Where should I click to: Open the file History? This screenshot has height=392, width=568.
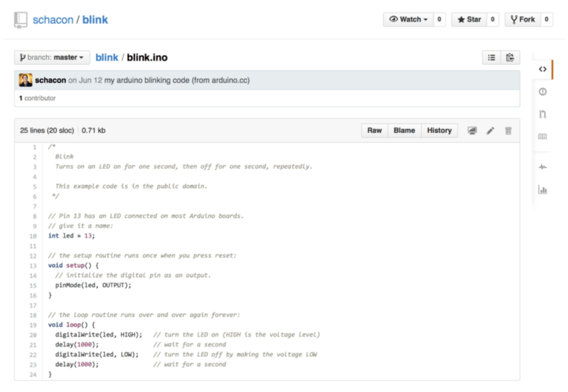(439, 131)
